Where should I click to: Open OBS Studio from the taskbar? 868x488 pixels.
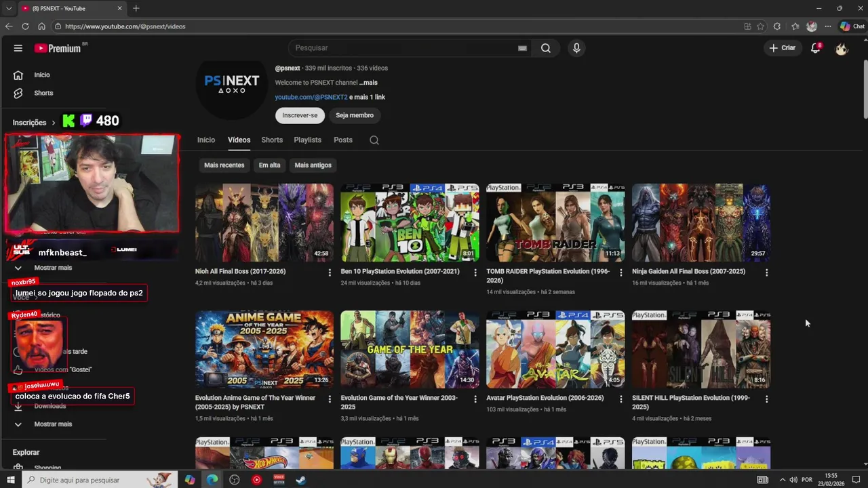tap(235, 480)
